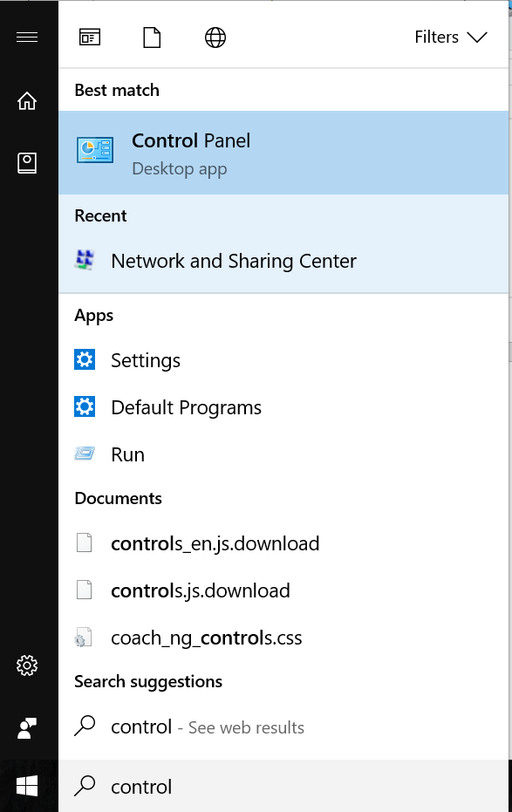This screenshot has width=512, height=812.
Task: Open coach_ng_controls.css file
Action: point(283,638)
